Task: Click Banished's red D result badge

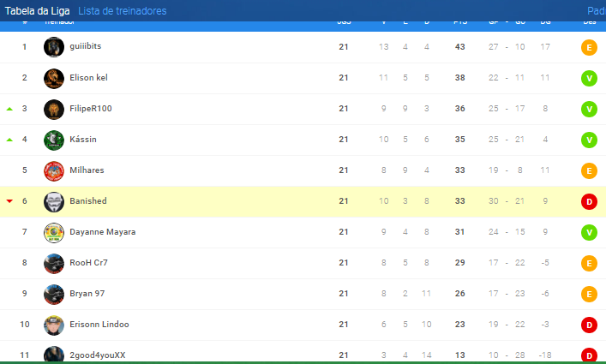Action: [589, 201]
